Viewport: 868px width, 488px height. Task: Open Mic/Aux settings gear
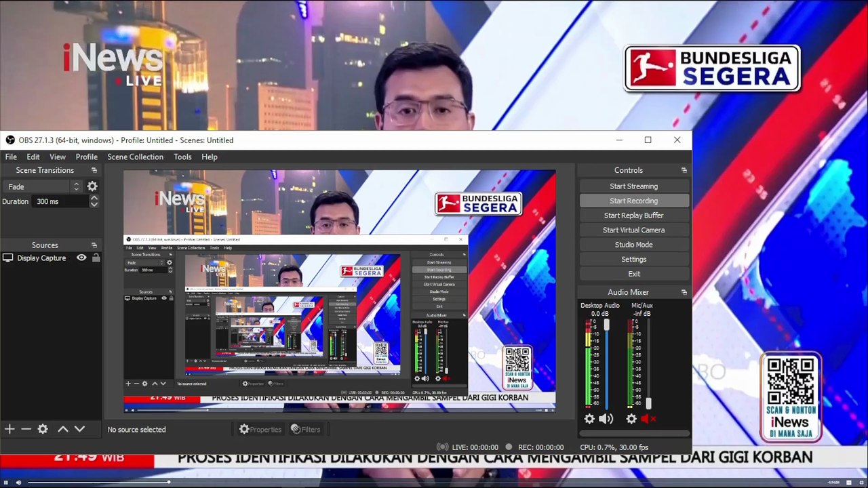pos(631,419)
